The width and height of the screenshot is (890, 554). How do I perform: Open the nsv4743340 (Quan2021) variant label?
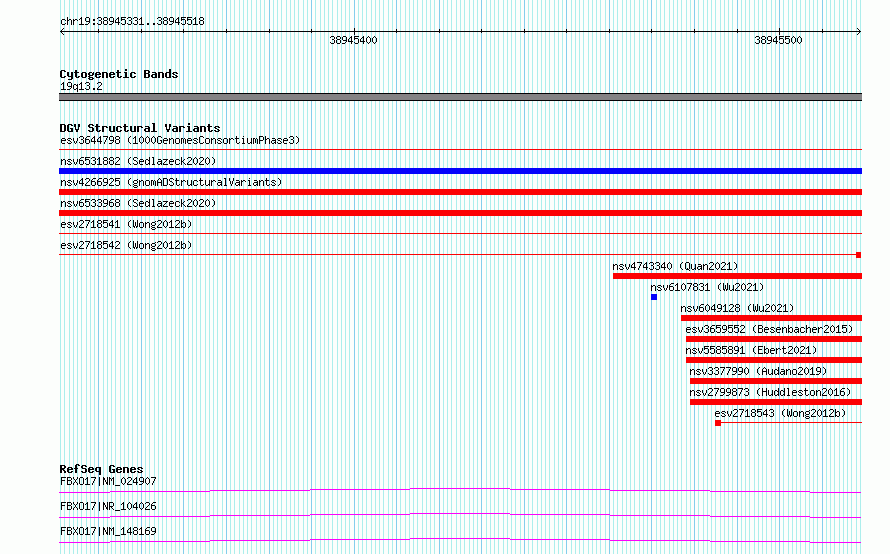[675, 266]
